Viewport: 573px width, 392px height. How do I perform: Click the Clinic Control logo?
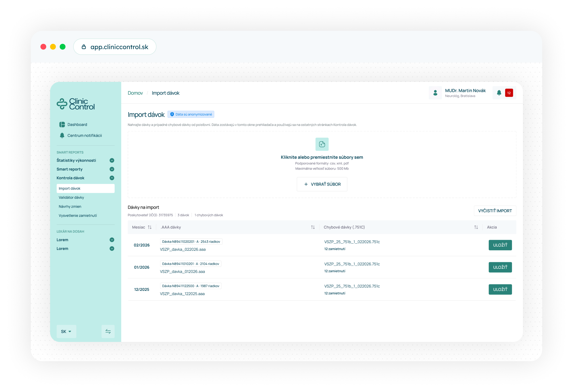click(x=76, y=104)
